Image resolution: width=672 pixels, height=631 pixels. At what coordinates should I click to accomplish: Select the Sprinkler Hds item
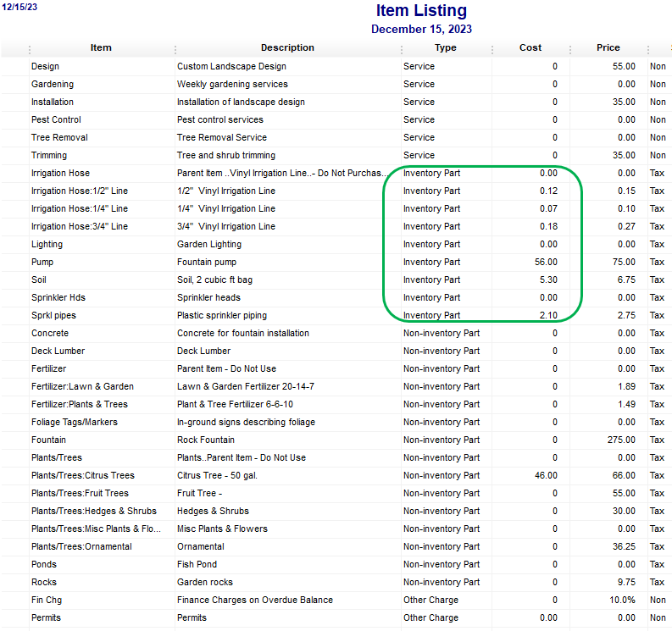58,298
